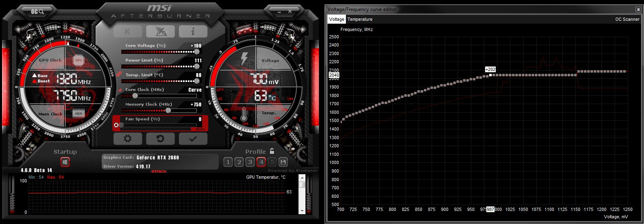The image size is (644, 224).
Task: Click the Temp. Limit value 88
Action: [x=199, y=75]
